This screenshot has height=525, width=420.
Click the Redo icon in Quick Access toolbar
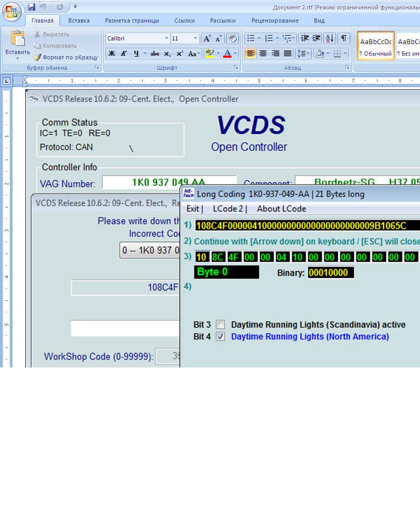pyautogui.click(x=60, y=7)
